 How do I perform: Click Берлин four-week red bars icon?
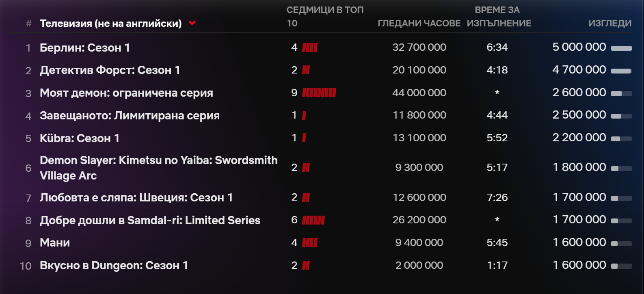click(x=310, y=48)
